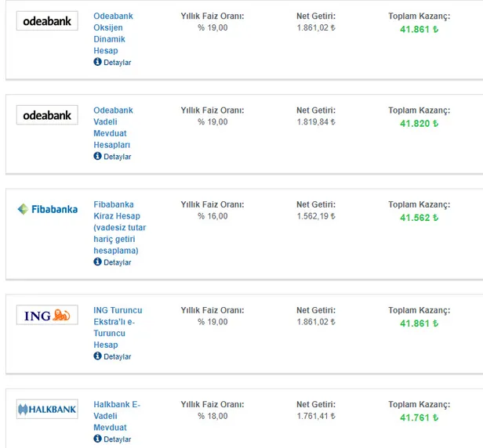This screenshot has height=448, width=483.
Task: Show Detaylar for Odeabank Vadeli Mevduat Hesapları
Action: pos(117,157)
